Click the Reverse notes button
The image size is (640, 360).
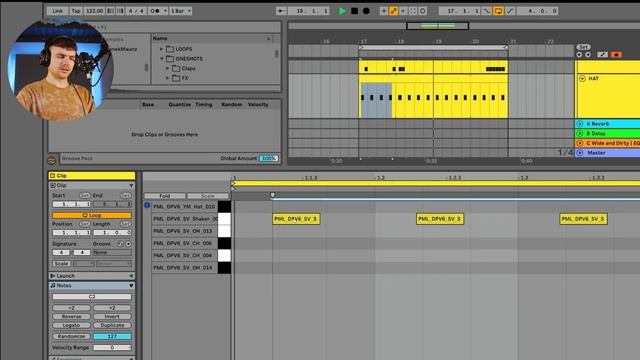tap(71, 317)
